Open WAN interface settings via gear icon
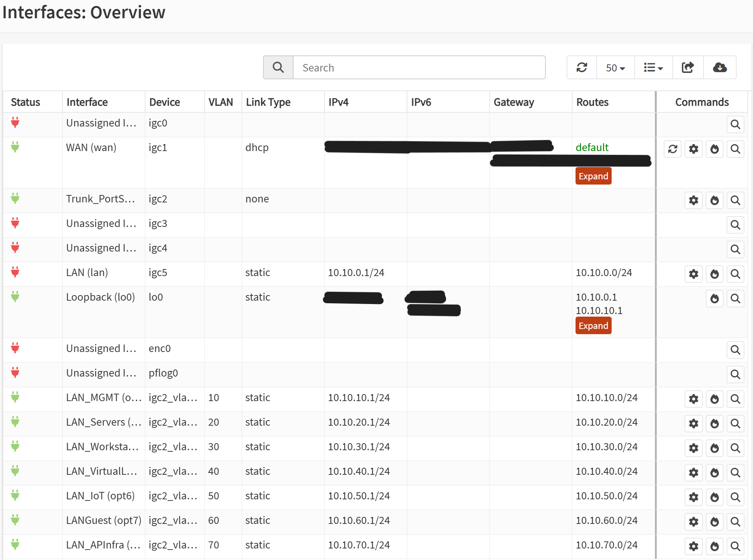753x560 pixels. coord(693,149)
